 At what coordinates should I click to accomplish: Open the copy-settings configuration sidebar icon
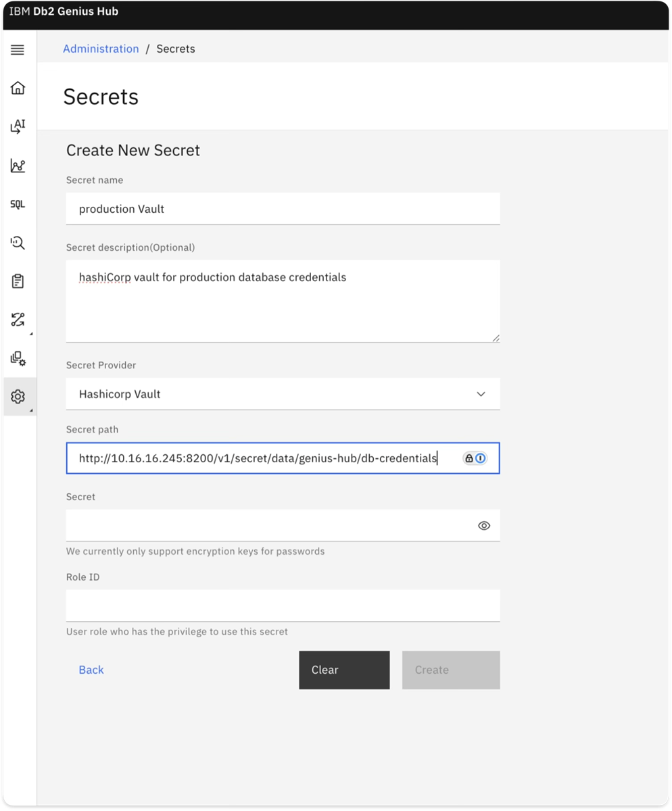tap(18, 358)
